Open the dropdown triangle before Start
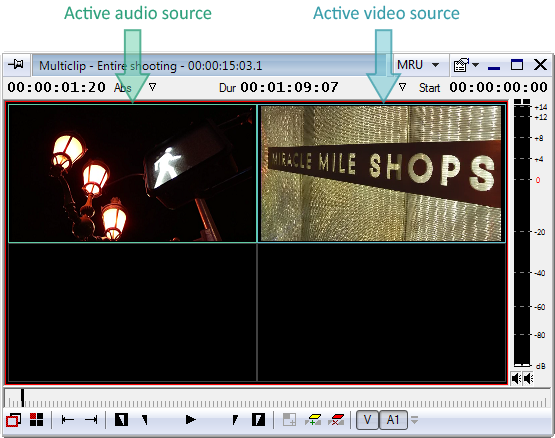Image resolution: width=555 pixels, height=438 pixels. pyautogui.click(x=402, y=87)
